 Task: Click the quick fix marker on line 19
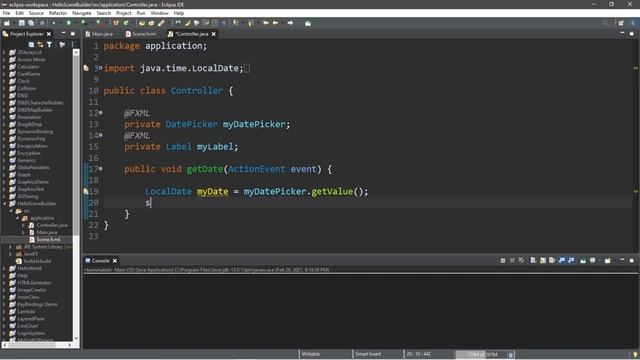[86, 191]
